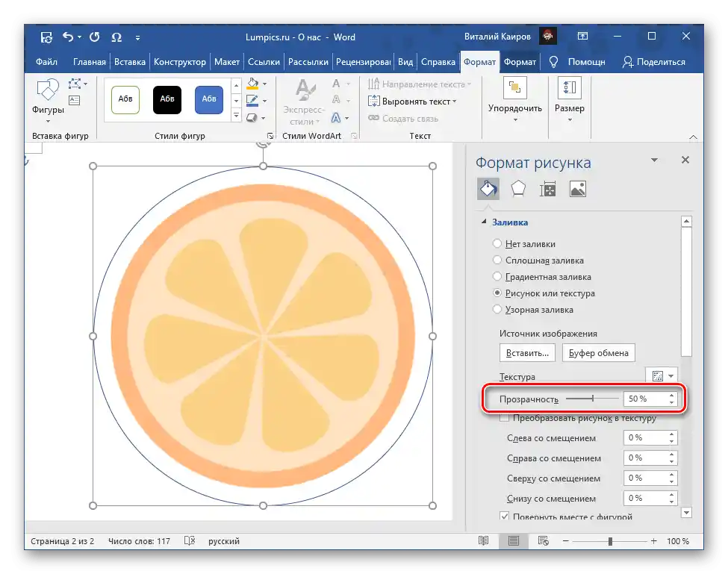The height and width of the screenshot is (574, 728).
Task: Click the 'Вставить...' button
Action: (x=527, y=353)
